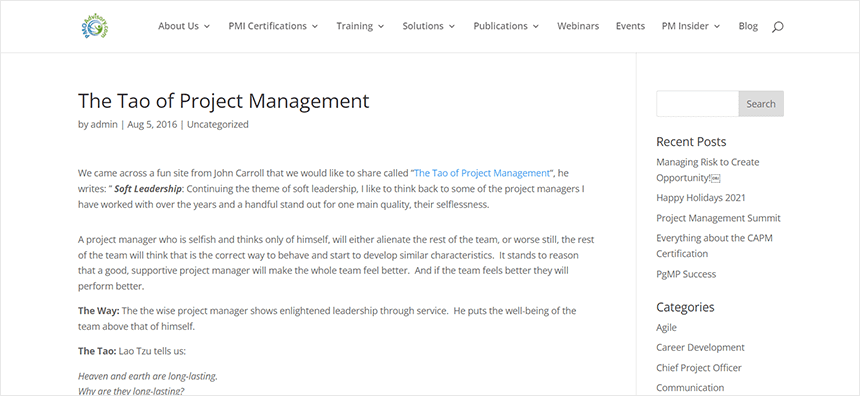Open the Solutions menu item

tap(423, 26)
